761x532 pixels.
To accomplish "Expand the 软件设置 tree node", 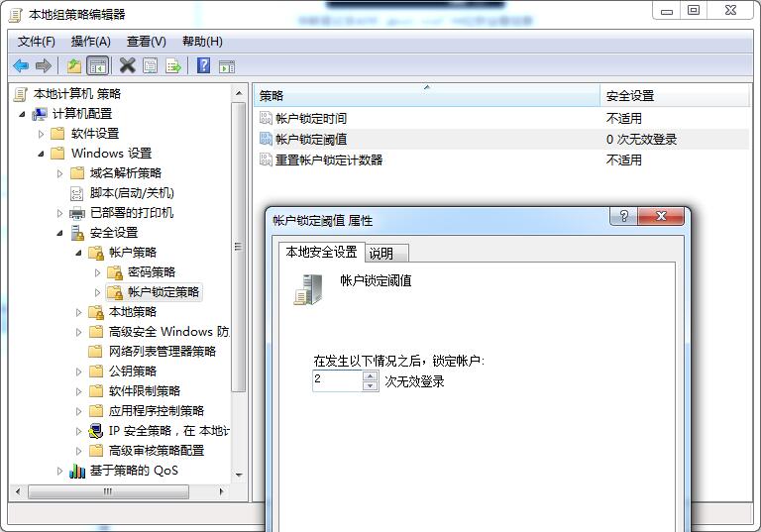I will click(x=42, y=134).
